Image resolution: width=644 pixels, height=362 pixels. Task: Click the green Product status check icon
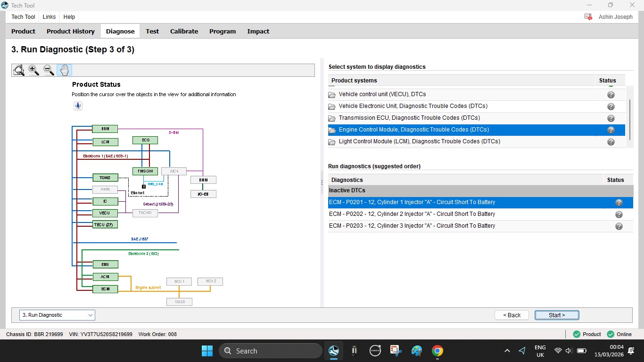pyautogui.click(x=577, y=334)
